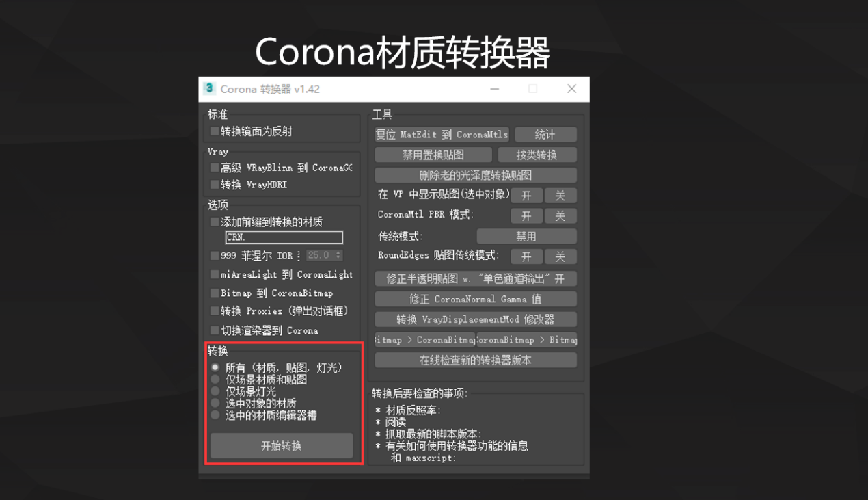Click 抓取最新的脚本版本 text line
The image size is (868, 500).
point(433,434)
